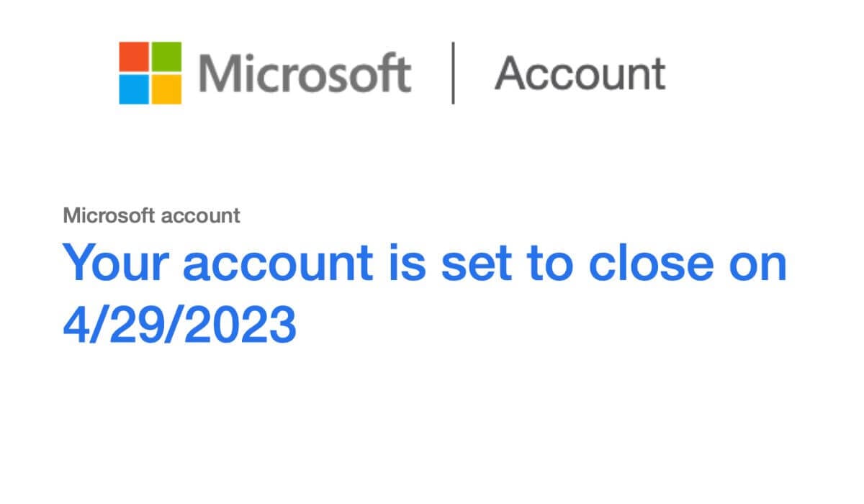Click the red square of Microsoft logo
The height and width of the screenshot is (504, 864).
134,56
